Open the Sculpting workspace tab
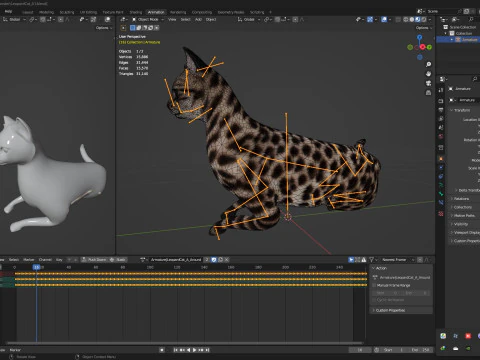Image resolution: width=480 pixels, height=360 pixels. [x=67, y=12]
